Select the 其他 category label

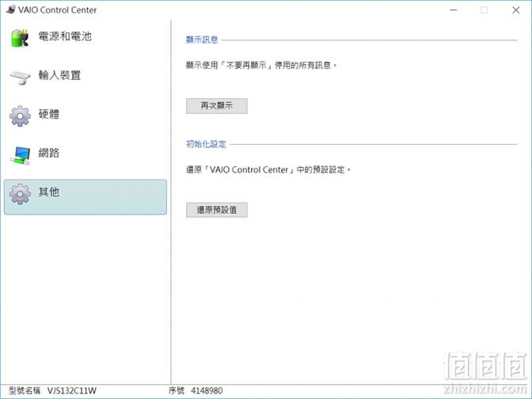tap(49, 192)
